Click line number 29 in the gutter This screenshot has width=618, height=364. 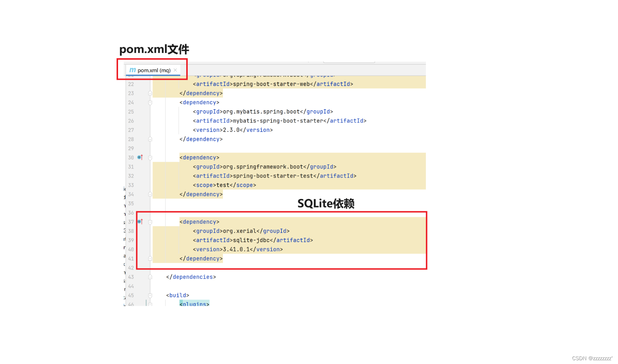131,148
